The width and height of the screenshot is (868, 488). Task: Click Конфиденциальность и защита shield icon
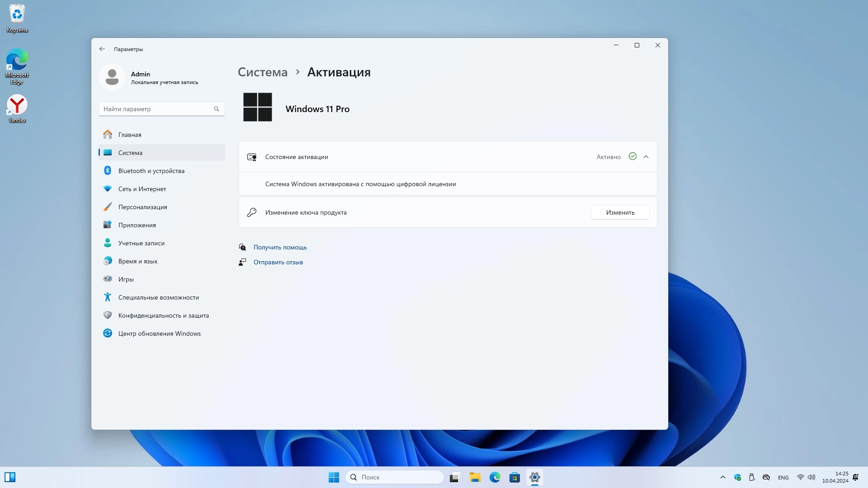tap(108, 315)
